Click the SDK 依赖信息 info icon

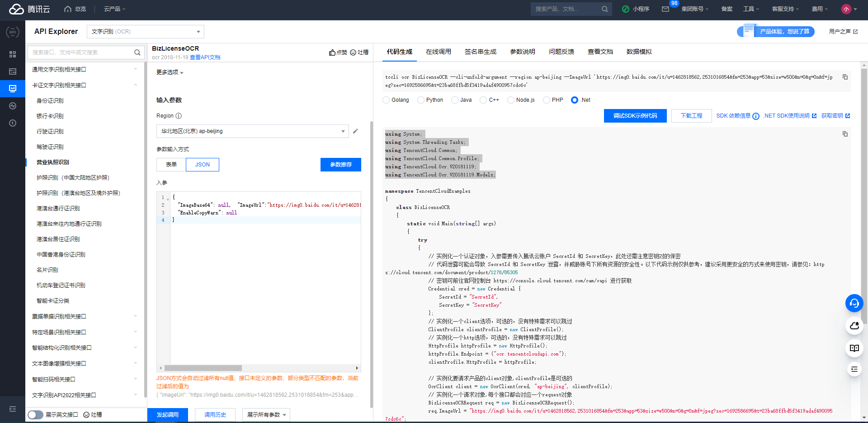click(756, 116)
